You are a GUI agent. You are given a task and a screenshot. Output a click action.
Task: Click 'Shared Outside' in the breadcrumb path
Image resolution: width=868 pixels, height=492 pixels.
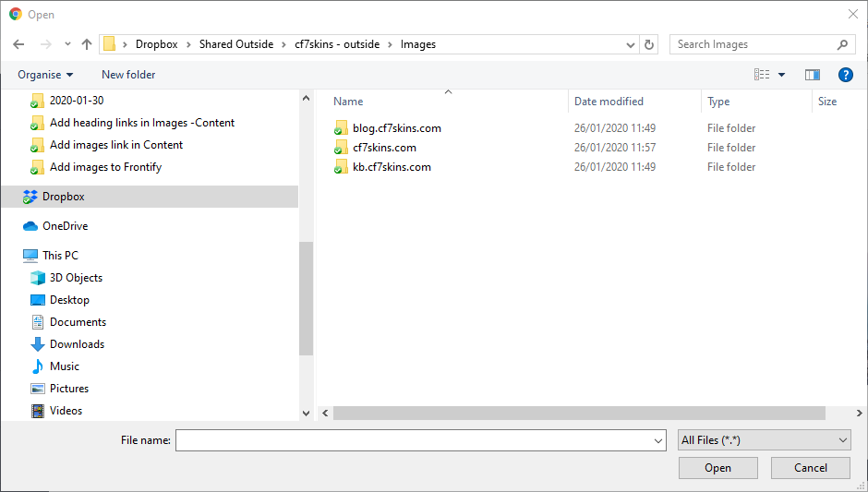click(236, 44)
